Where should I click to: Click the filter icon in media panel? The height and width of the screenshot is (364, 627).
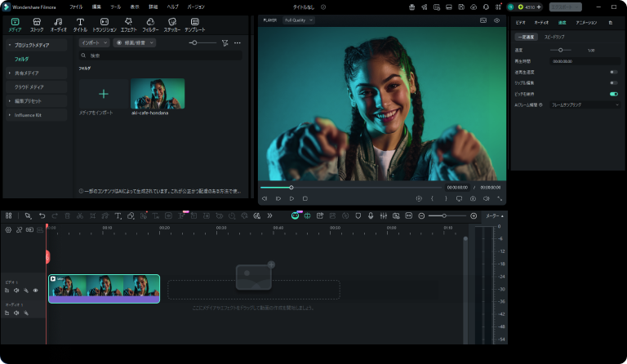pyautogui.click(x=225, y=42)
